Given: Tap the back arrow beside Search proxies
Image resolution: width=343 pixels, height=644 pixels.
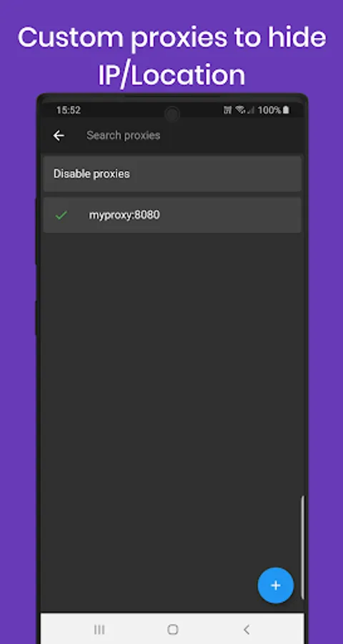Looking at the screenshot, I should [x=59, y=135].
